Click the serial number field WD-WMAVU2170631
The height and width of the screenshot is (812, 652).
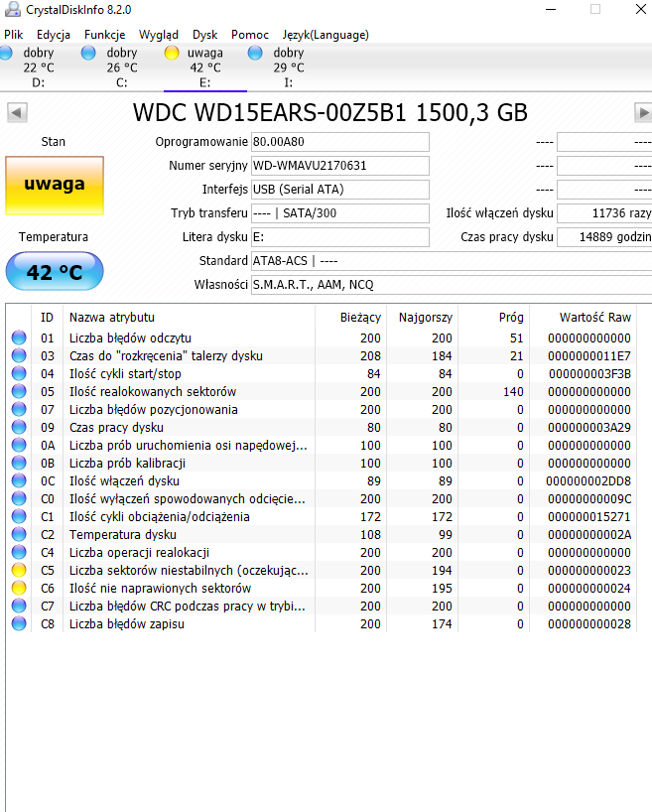340,166
